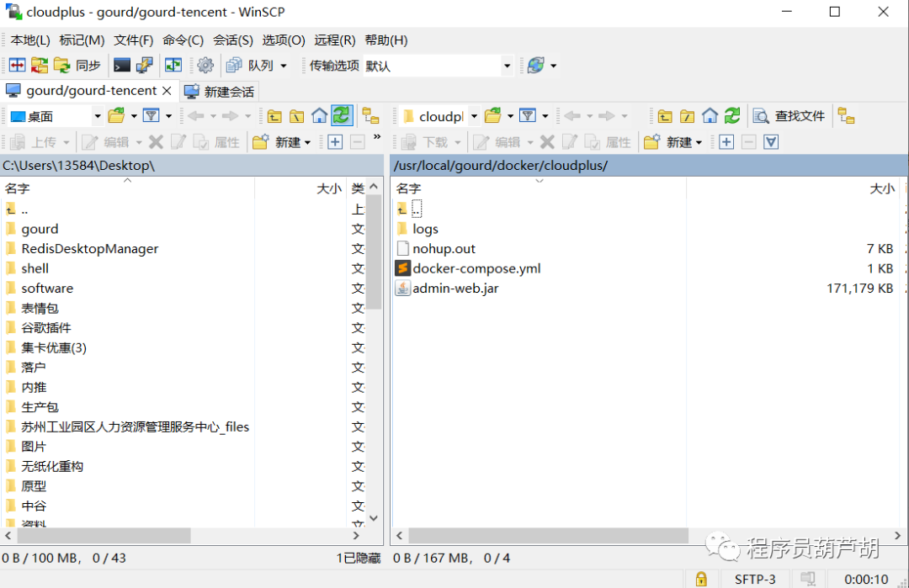The width and height of the screenshot is (909, 588).
Task: Open remote filter dropdown arrow
Action: 545,116
